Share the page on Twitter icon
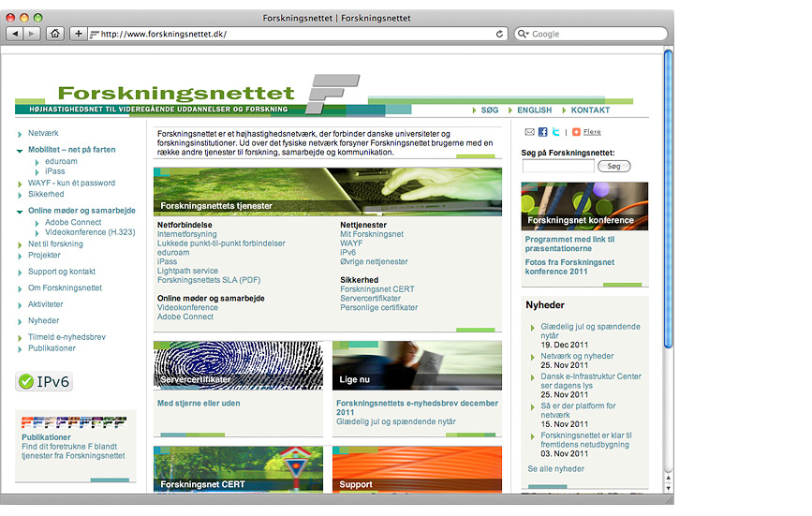Viewport: 812px width, 516px height. pos(555,132)
